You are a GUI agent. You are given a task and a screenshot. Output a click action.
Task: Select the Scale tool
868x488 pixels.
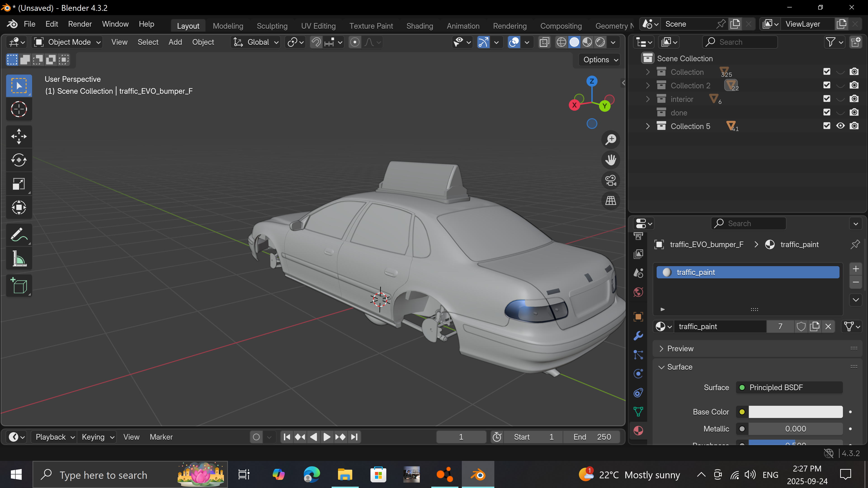[19, 184]
